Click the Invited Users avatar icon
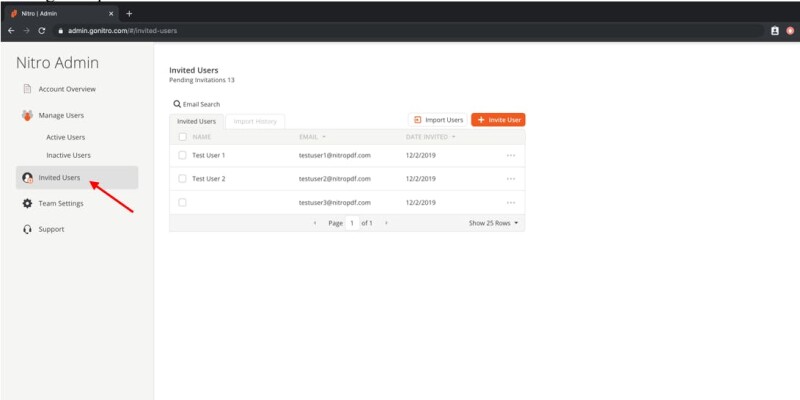The height and width of the screenshot is (400, 800). [x=28, y=178]
